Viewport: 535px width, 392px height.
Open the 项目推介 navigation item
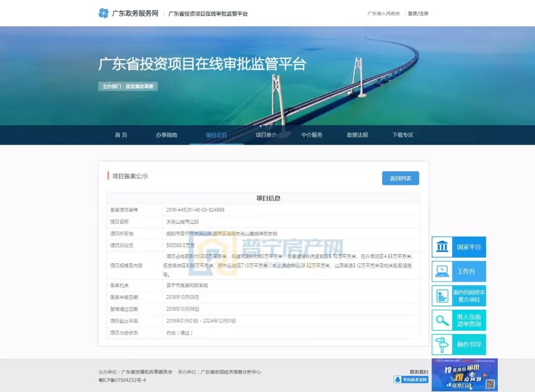pyautogui.click(x=266, y=135)
